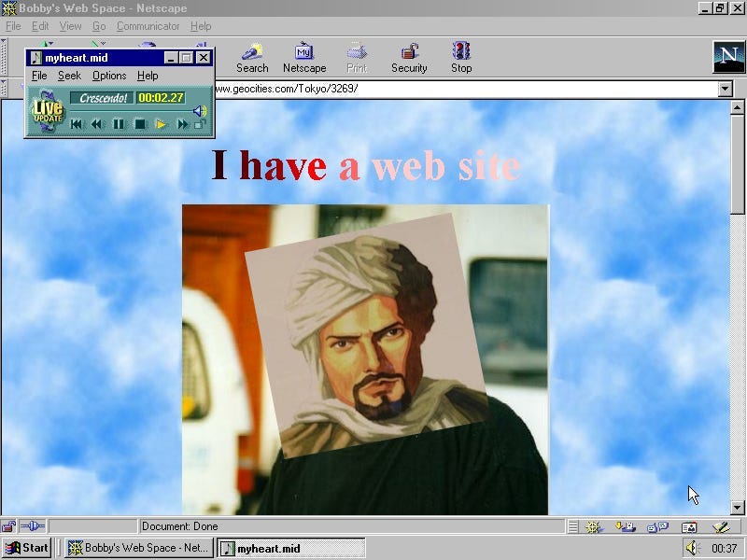Click the system tray volume speaker icon
The height and width of the screenshot is (560, 747).
pyautogui.click(x=692, y=548)
